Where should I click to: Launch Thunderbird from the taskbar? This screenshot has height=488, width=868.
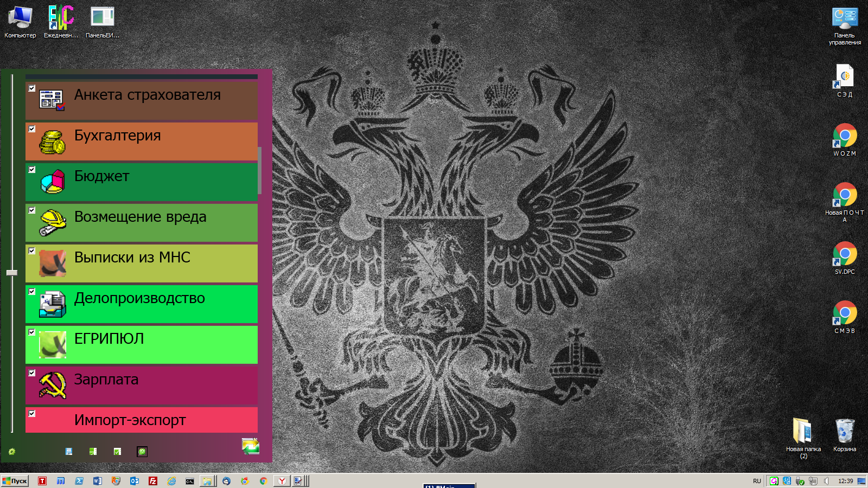click(x=227, y=481)
